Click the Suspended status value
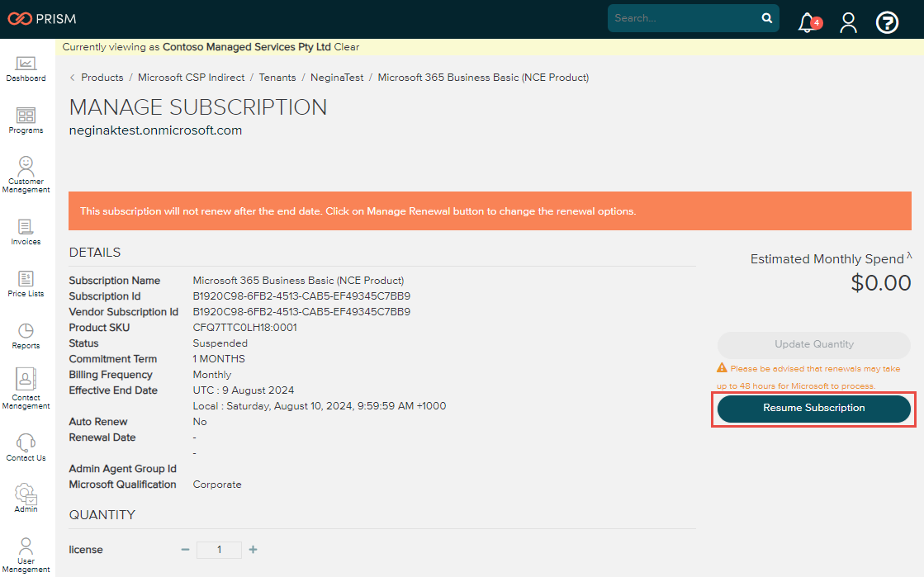Screen dimensions: 924x577 [x=220, y=343]
